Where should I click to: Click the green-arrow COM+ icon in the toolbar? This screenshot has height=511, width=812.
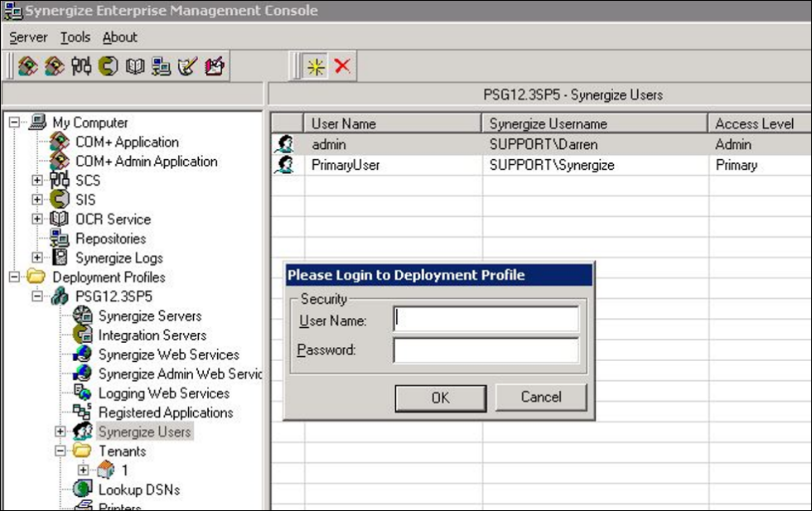pyautogui.click(x=28, y=66)
